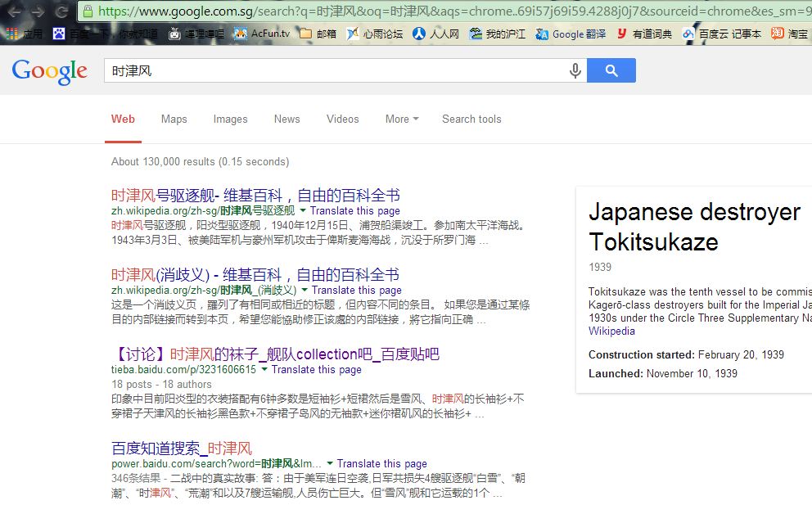The width and height of the screenshot is (812, 505).
Task: Open the Wikipedia link in knowledge panel
Action: (x=611, y=331)
